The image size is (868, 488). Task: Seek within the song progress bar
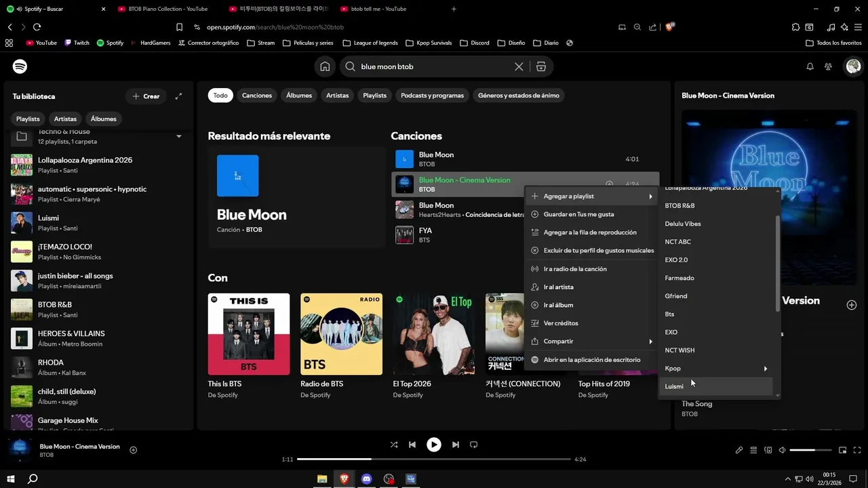click(433, 460)
